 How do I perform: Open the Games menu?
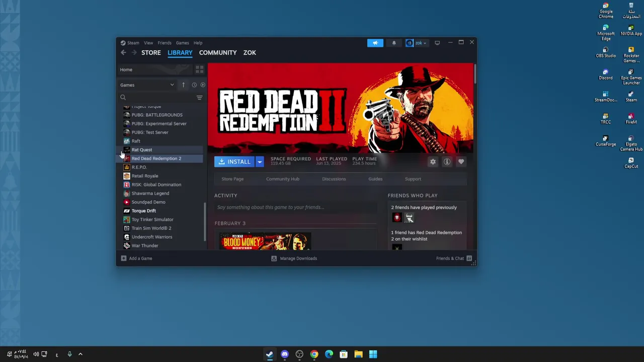(182, 43)
